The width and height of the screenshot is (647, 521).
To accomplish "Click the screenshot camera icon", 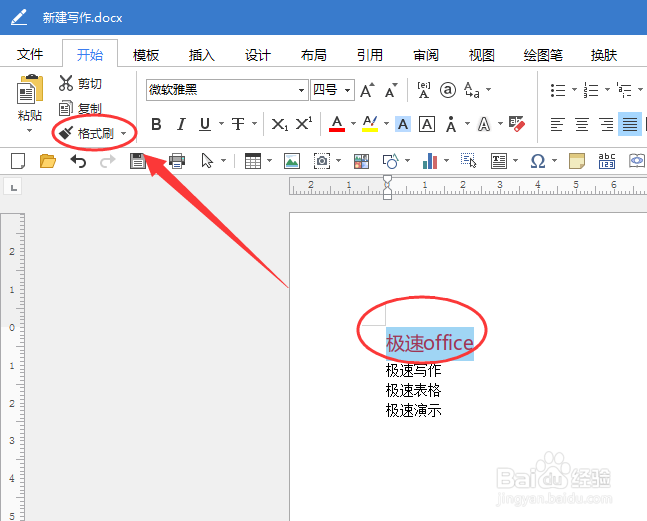I will (322, 161).
